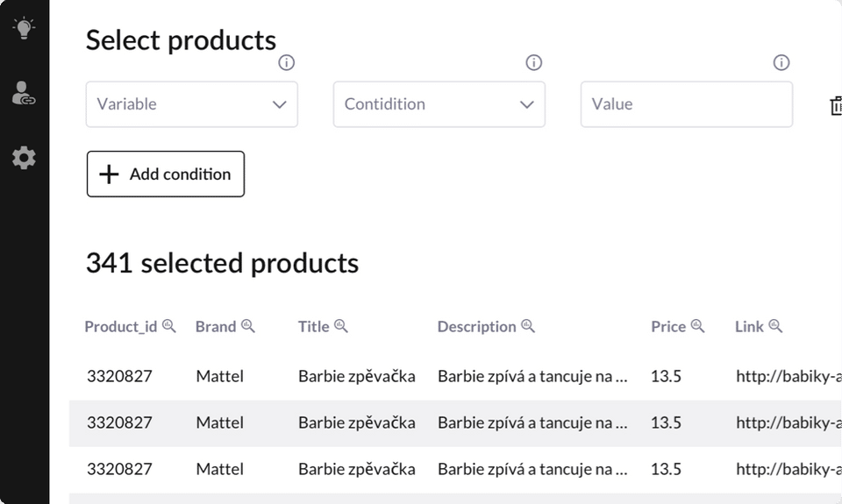Image resolution: width=842 pixels, height=504 pixels.
Task: Click 13.5 price in the first row
Action: 666,376
